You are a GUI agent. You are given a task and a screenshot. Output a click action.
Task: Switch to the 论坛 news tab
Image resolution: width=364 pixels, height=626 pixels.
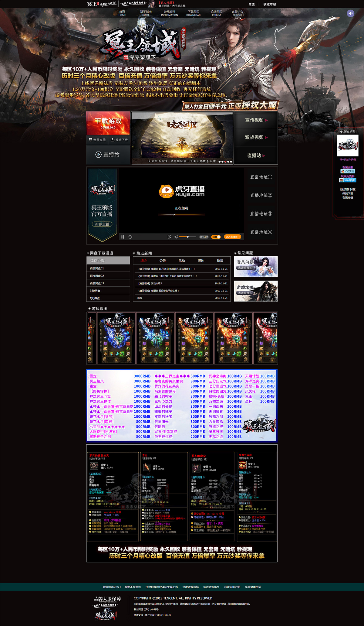click(x=220, y=261)
